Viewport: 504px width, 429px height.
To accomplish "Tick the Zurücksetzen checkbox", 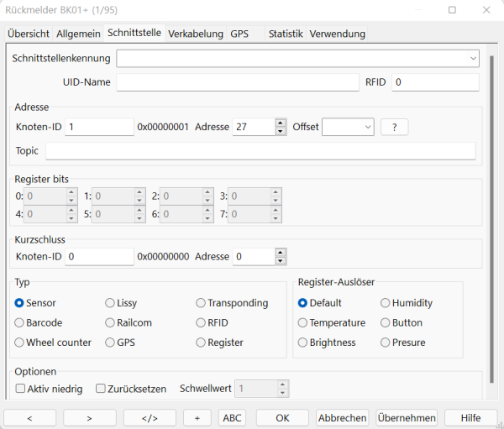I will click(x=101, y=389).
